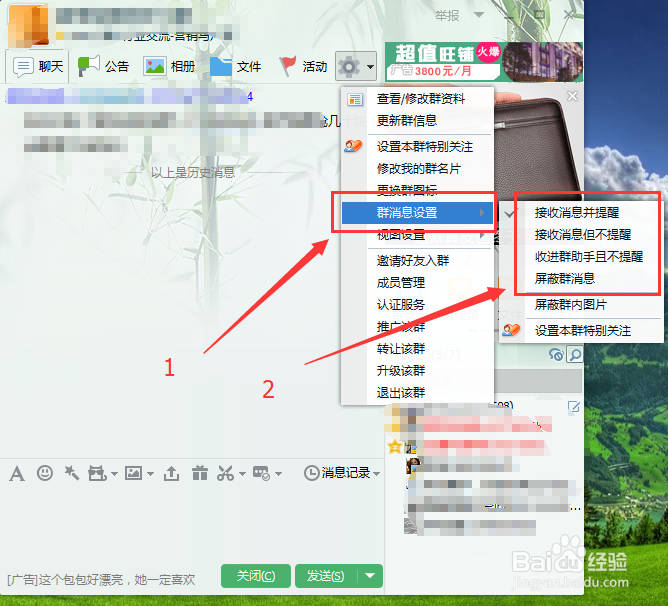Screen dimensions: 668x606
Task: Open the files tab (文件)
Action: (x=235, y=66)
